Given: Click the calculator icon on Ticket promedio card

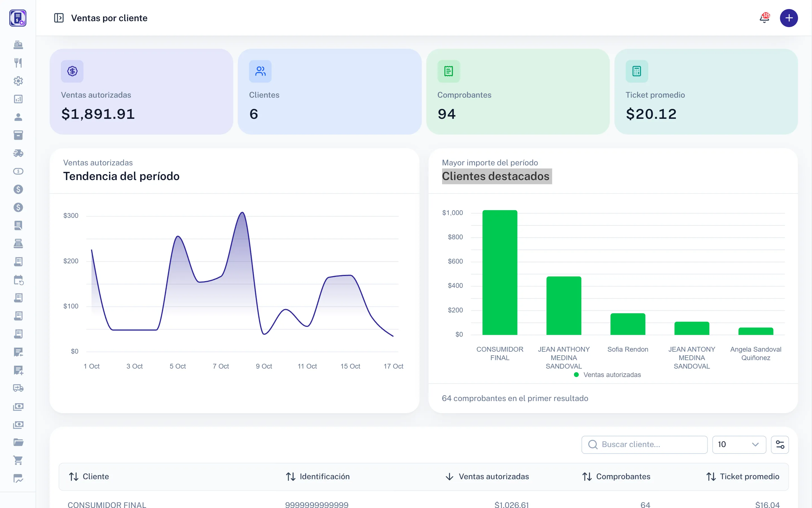Looking at the screenshot, I should [x=637, y=71].
